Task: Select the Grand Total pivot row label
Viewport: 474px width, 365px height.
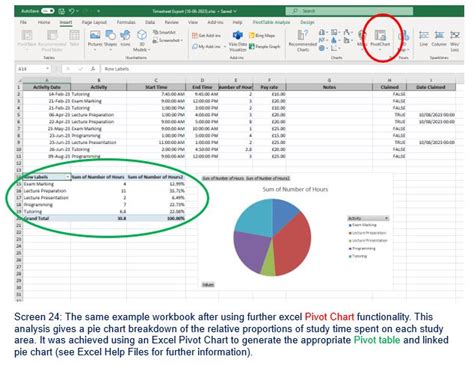Action: pyautogui.click(x=37, y=218)
